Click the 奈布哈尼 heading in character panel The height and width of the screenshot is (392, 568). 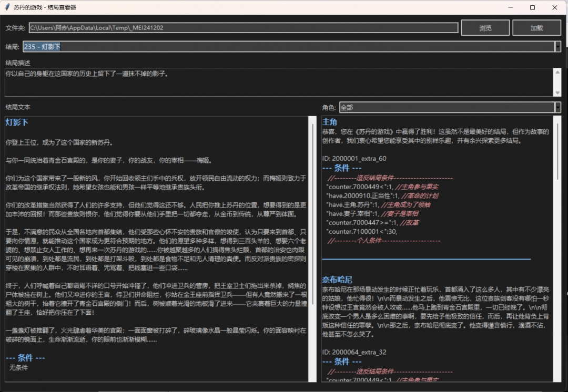click(x=337, y=279)
